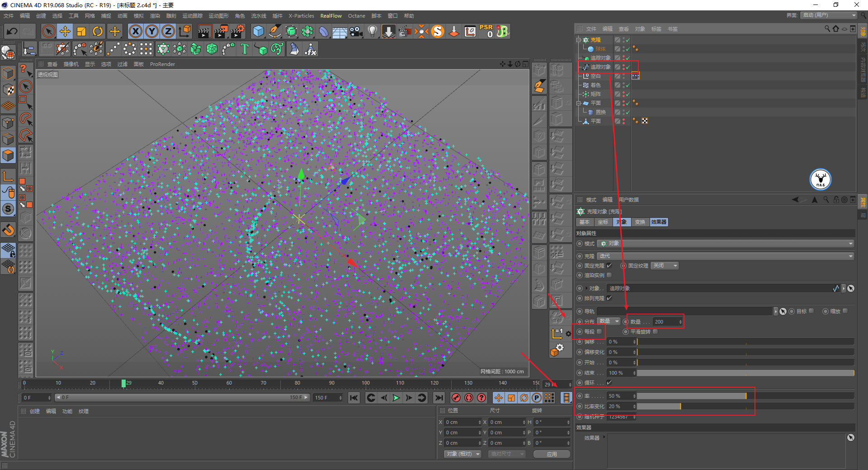Toggle the 固定克隆 checkbox
868x470 pixels.
[x=609, y=266]
